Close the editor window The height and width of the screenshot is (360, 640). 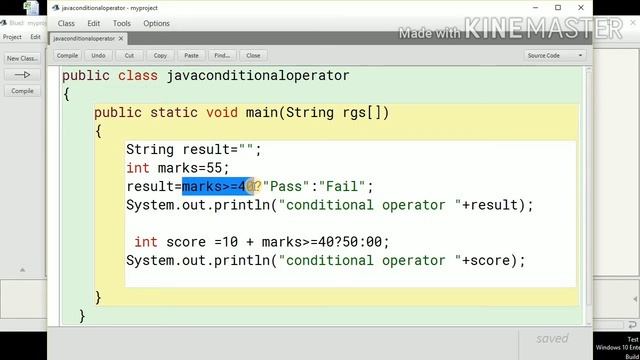click(x=581, y=8)
